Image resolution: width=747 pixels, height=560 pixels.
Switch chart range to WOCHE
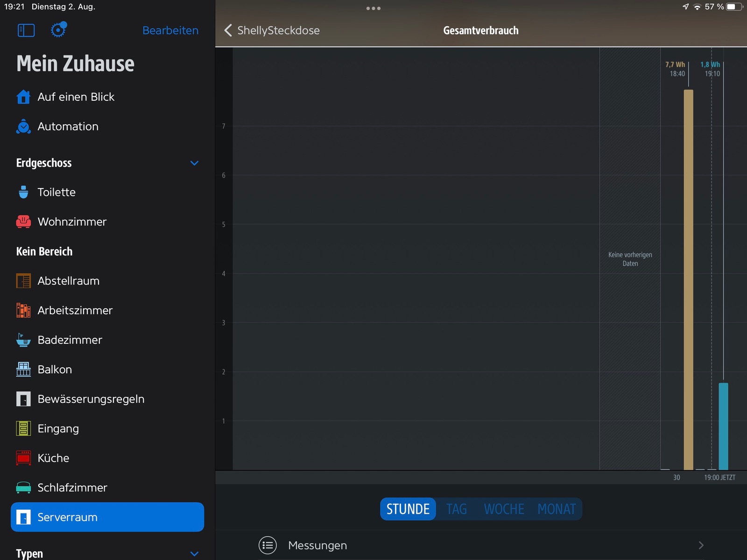pos(504,509)
